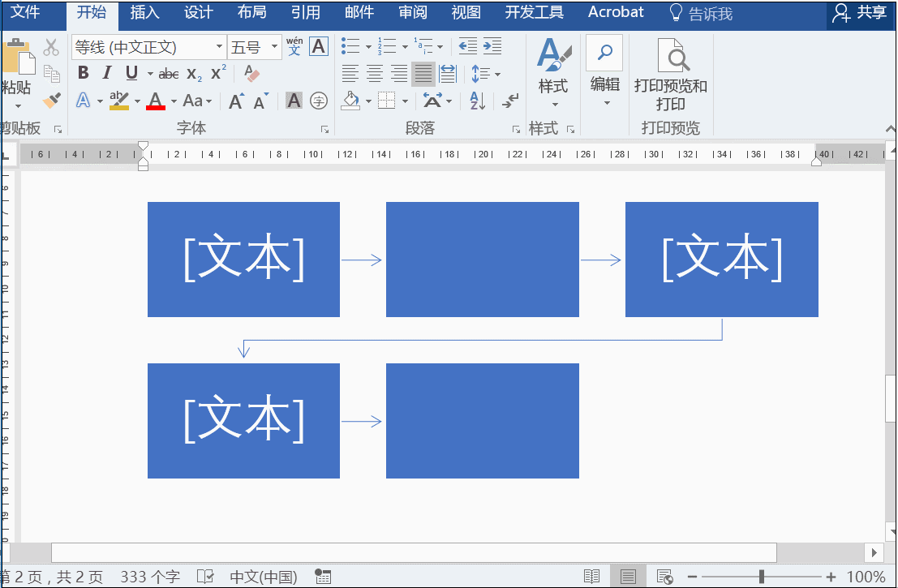Switch to Print layout view
Image resolution: width=898 pixels, height=588 pixels.
coord(628,576)
